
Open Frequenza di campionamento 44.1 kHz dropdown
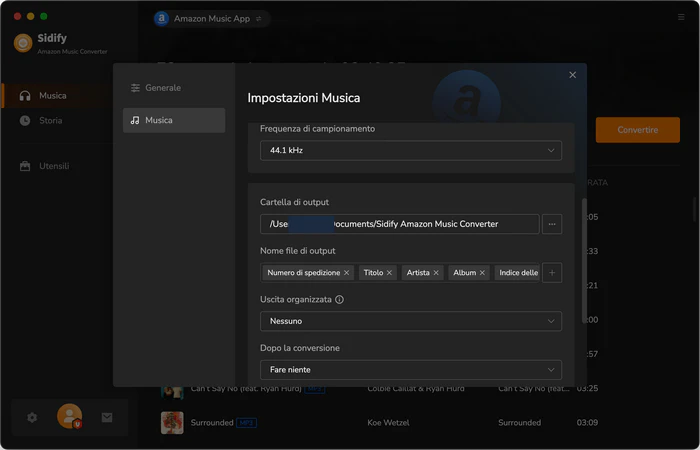[411, 150]
